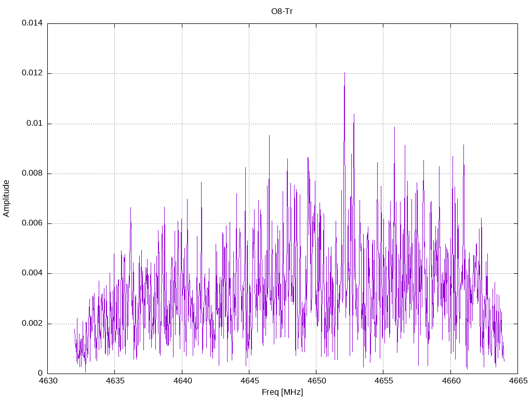This screenshot has height=399, width=532.
Task: Click the 4645 x-axis tick label
Action: click(x=249, y=381)
